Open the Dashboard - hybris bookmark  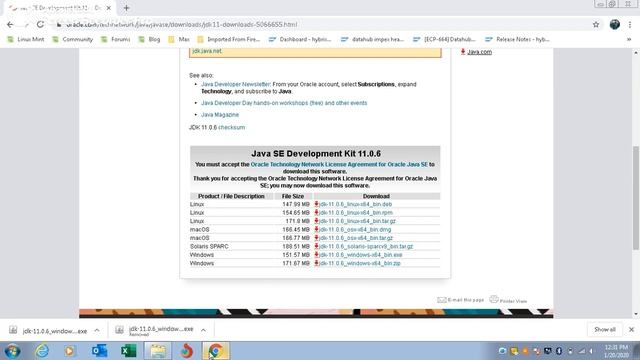[300, 39]
